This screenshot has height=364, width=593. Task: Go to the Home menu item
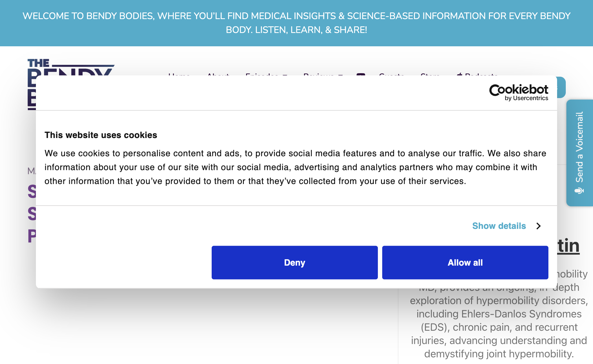click(x=179, y=74)
